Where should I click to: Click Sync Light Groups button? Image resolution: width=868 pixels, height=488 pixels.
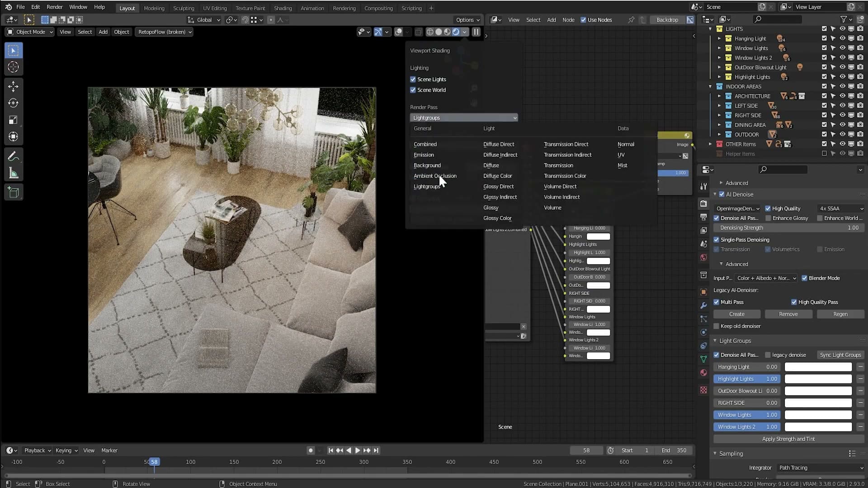[x=840, y=355]
